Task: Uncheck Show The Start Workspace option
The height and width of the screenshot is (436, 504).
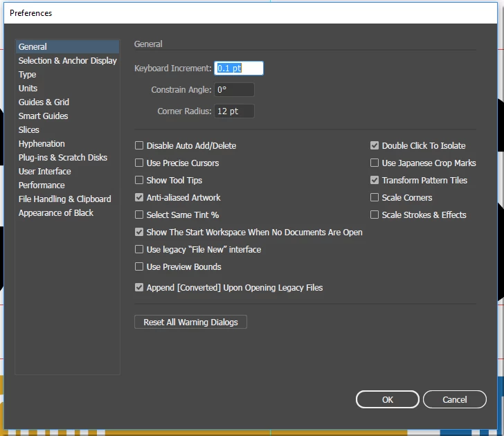Action: pyautogui.click(x=139, y=232)
